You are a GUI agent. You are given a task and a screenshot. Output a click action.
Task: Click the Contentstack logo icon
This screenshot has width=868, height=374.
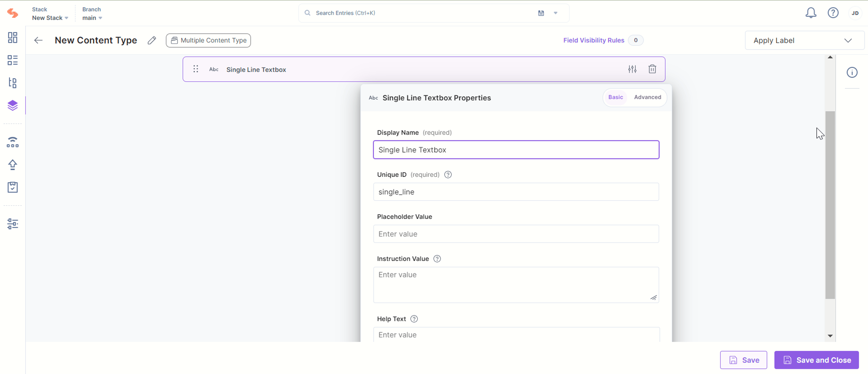click(x=13, y=13)
